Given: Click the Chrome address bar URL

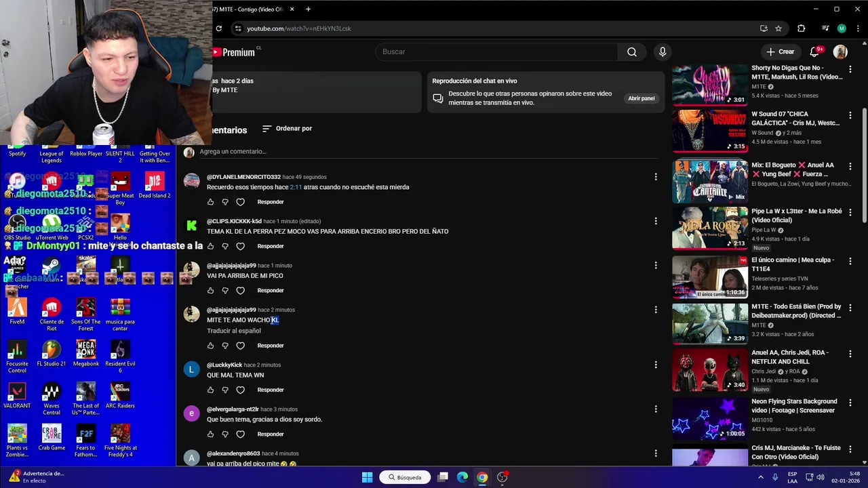Looking at the screenshot, I should point(299,28).
